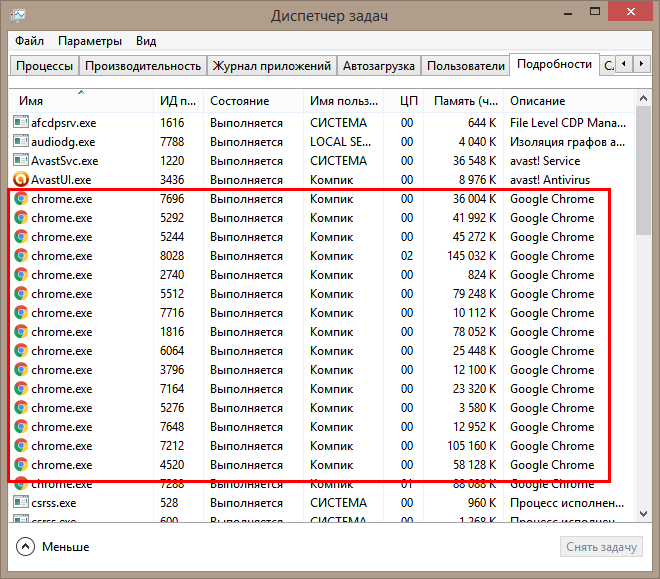The height and width of the screenshot is (579, 660).
Task: Click memory value 824 K
Action: click(482, 275)
